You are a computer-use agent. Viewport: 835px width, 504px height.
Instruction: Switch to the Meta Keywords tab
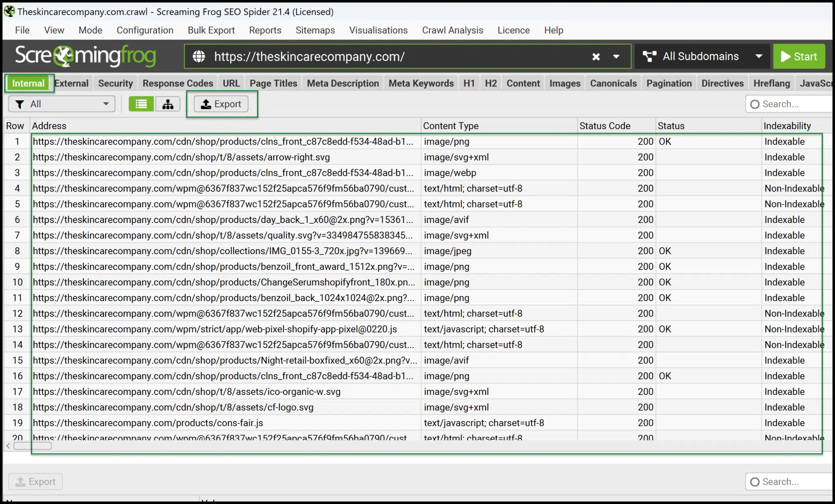click(421, 83)
